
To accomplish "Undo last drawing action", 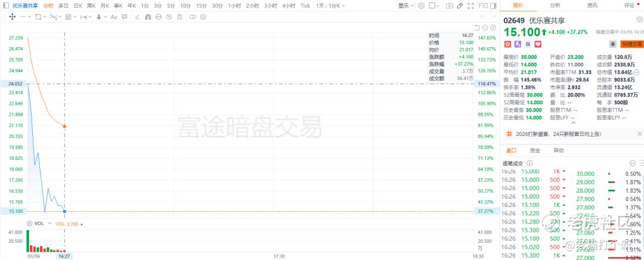I will tap(483, 17).
